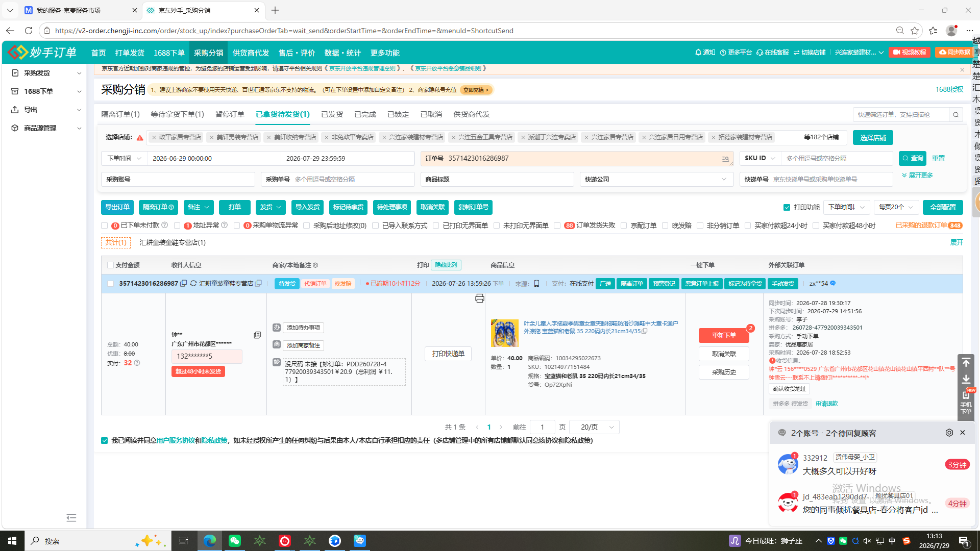Toggle 地址异常 filter checkbox
This screenshot has width=980, height=551.
[x=177, y=226]
